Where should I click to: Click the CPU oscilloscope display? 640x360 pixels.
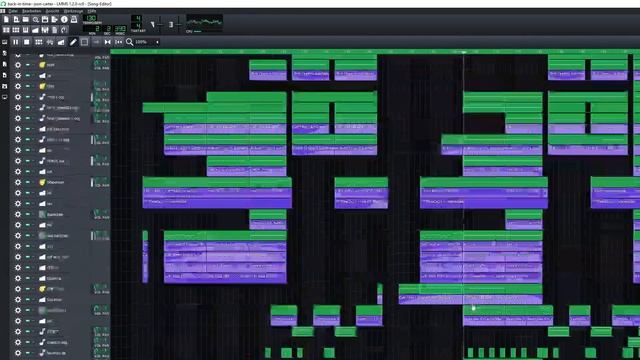tap(204, 22)
